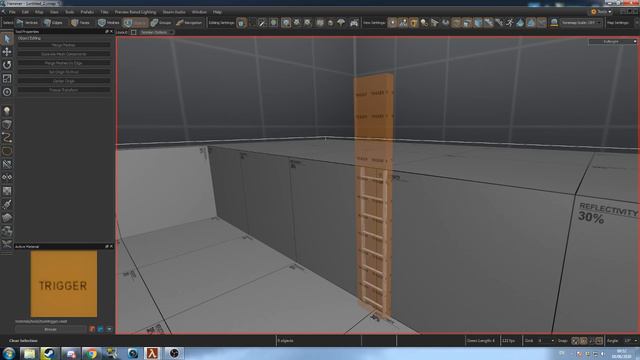Close the Tool Properties panel

click(111, 31)
